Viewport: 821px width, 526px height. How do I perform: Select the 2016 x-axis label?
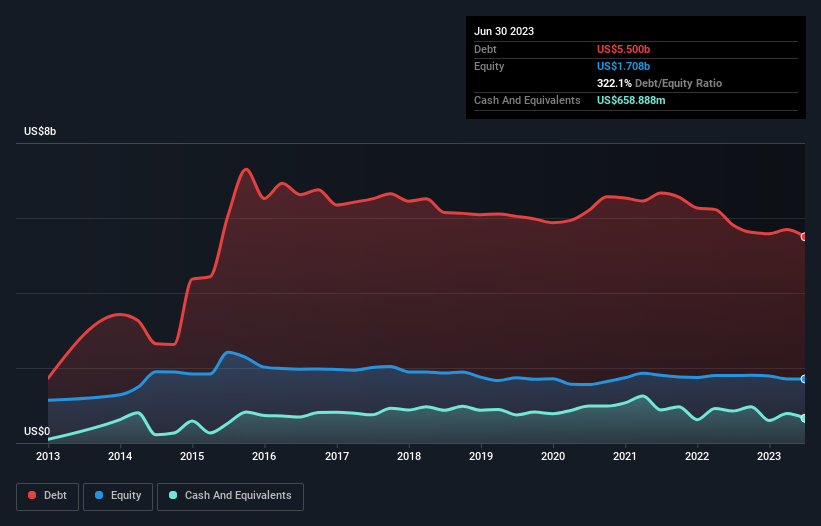point(264,456)
